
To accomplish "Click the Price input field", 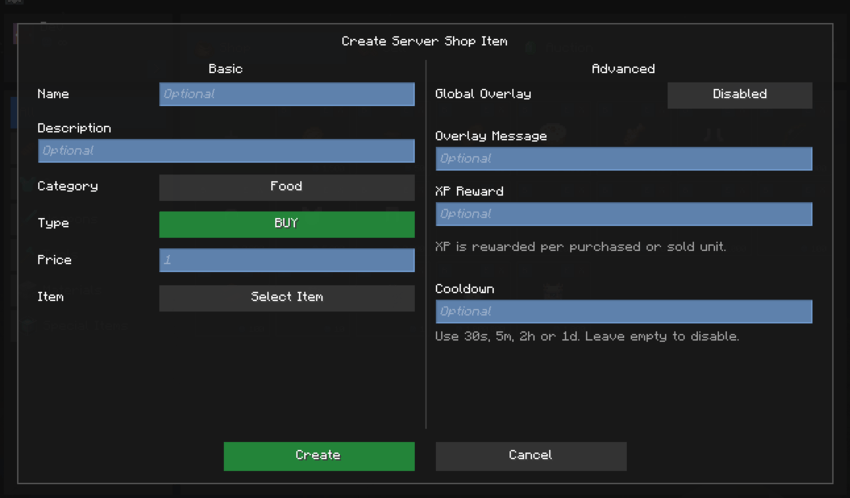I will pyautogui.click(x=287, y=260).
